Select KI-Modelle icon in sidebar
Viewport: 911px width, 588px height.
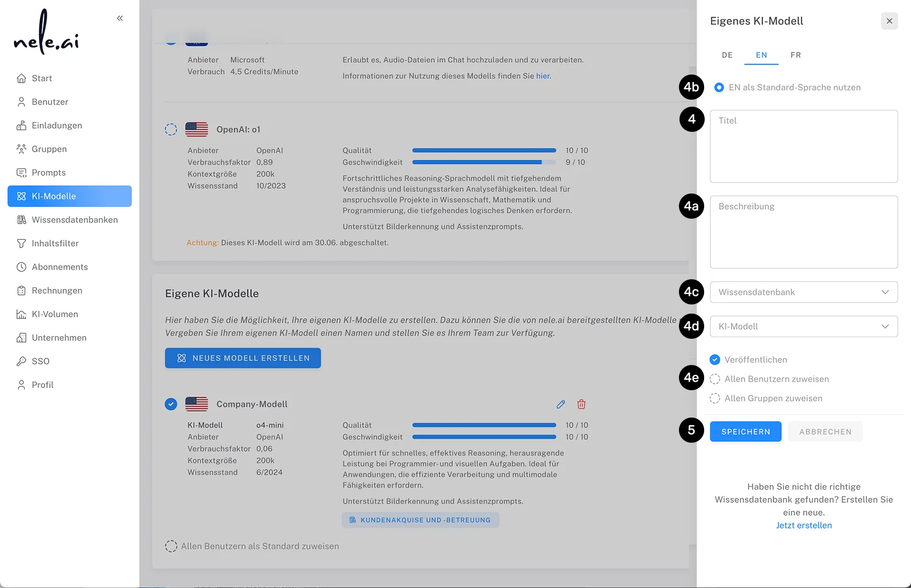click(21, 196)
